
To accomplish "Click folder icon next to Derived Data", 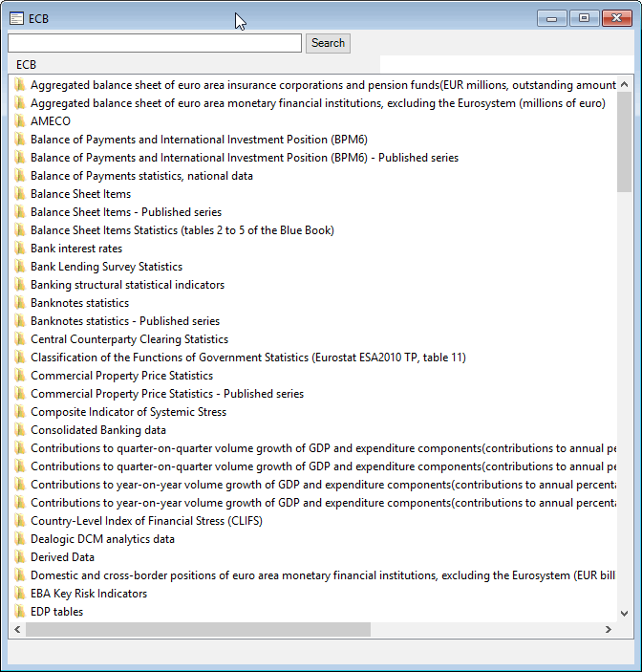I will 20,557.
